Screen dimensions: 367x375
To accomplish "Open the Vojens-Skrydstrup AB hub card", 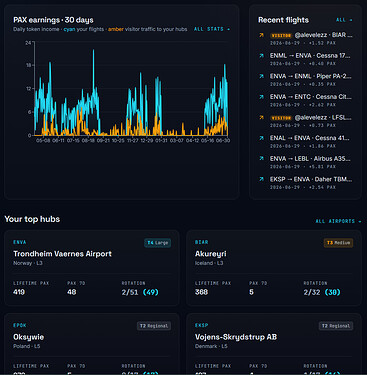I will click(274, 343).
